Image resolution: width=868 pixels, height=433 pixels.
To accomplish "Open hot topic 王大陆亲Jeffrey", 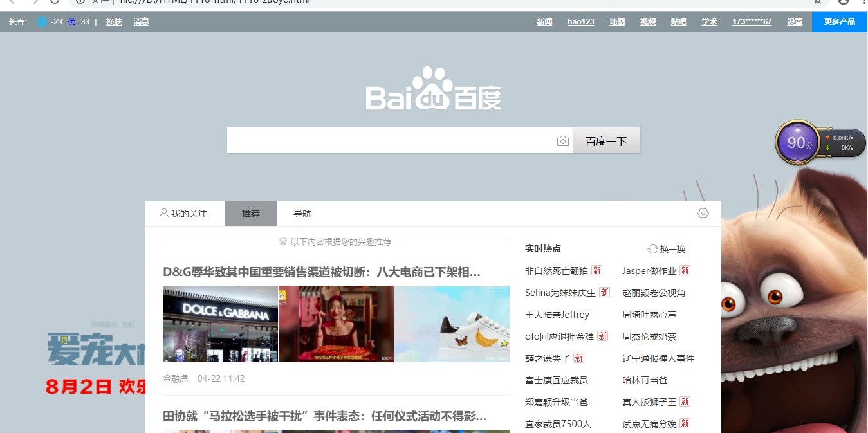I will coord(557,315).
